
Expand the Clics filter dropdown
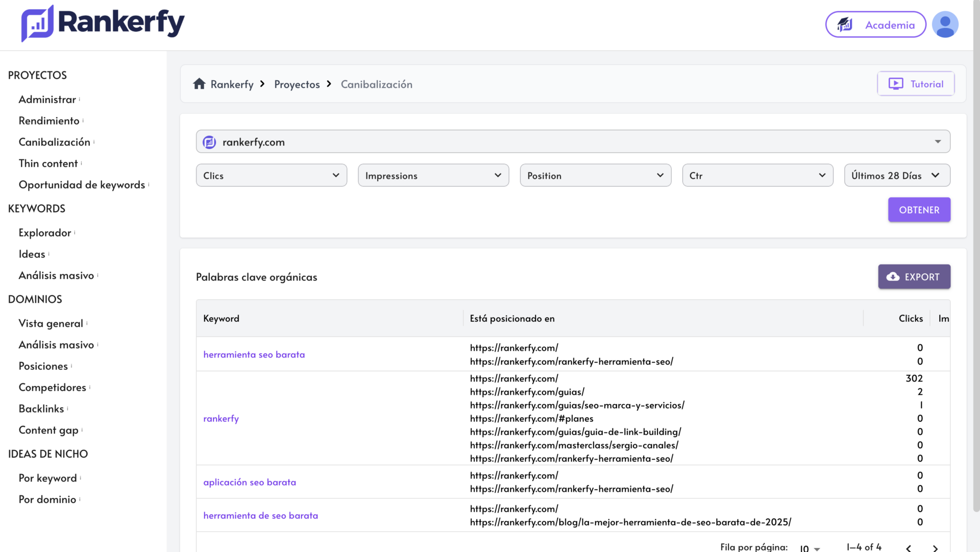272,175
